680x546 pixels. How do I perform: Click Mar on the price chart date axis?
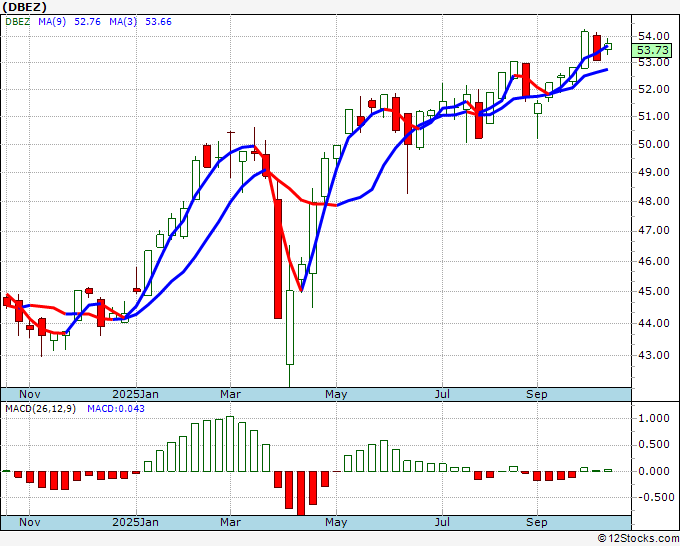point(230,394)
